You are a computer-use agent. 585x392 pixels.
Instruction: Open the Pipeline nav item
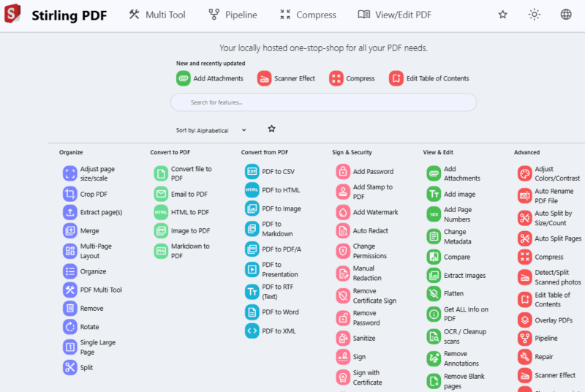[233, 15]
